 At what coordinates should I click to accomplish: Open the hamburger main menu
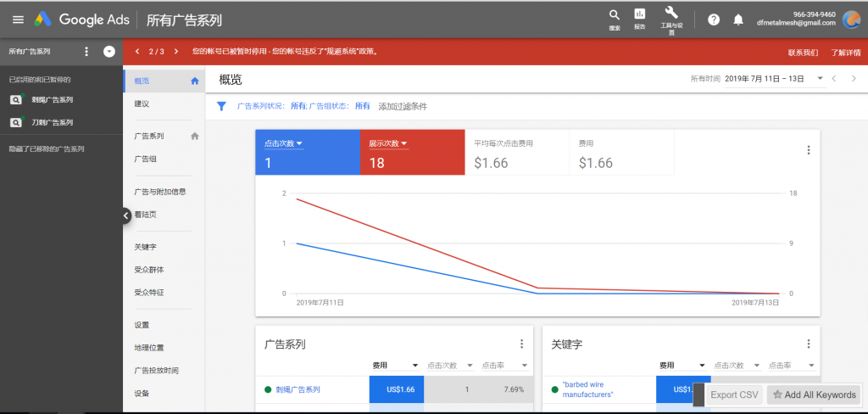[17, 20]
